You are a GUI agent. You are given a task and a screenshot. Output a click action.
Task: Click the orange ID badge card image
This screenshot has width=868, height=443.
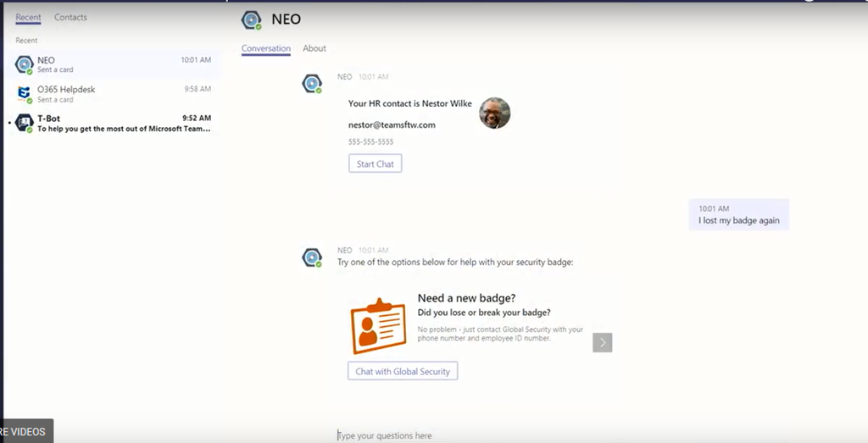click(378, 326)
